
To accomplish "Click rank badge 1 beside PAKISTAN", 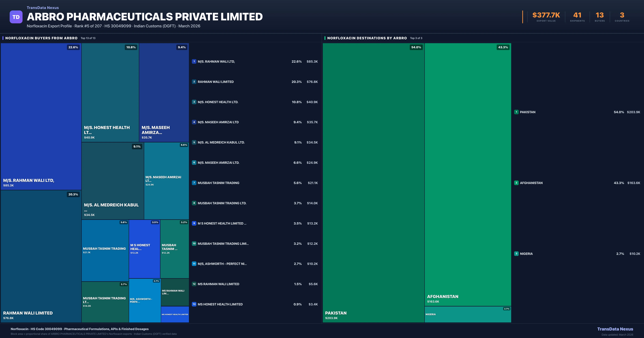I will (516, 112).
